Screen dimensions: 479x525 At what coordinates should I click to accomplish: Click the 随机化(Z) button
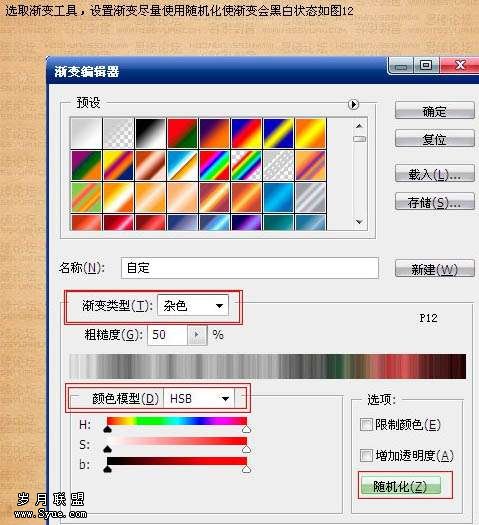click(400, 486)
